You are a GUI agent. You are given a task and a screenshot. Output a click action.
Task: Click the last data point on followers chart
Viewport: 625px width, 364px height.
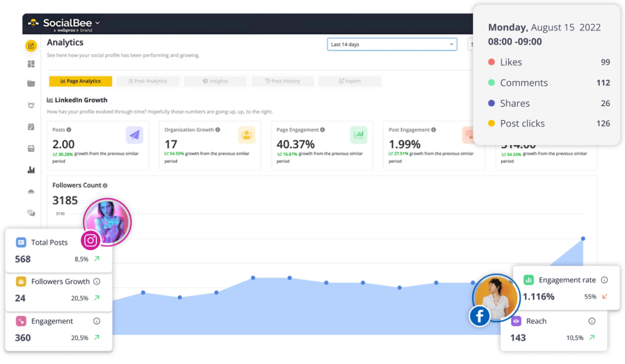coord(583,238)
